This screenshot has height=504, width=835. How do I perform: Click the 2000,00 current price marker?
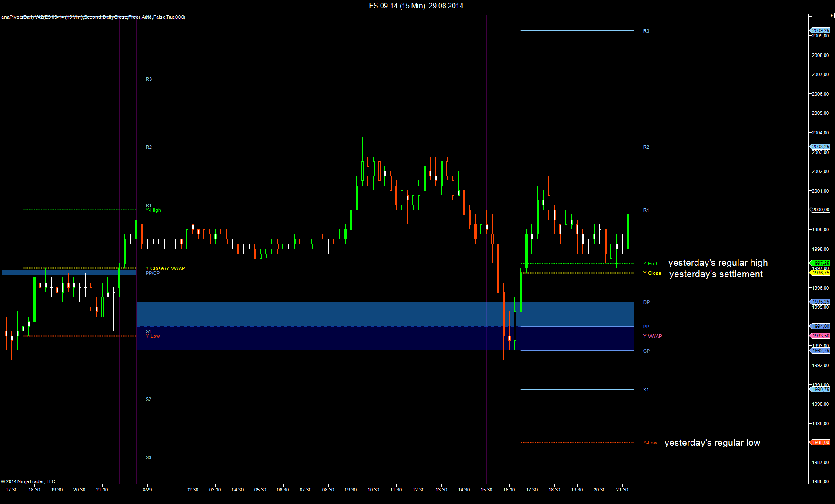[x=820, y=210]
